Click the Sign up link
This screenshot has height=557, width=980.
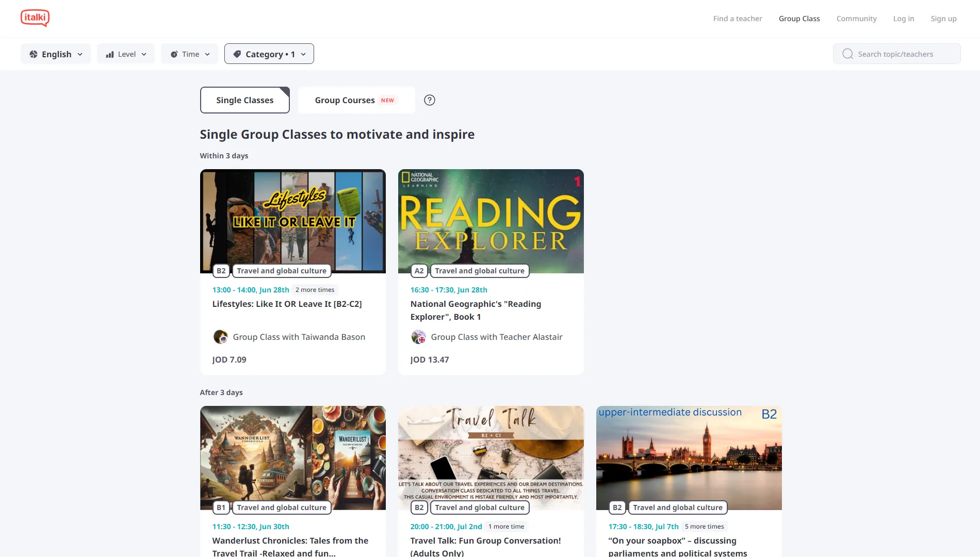pos(944,19)
